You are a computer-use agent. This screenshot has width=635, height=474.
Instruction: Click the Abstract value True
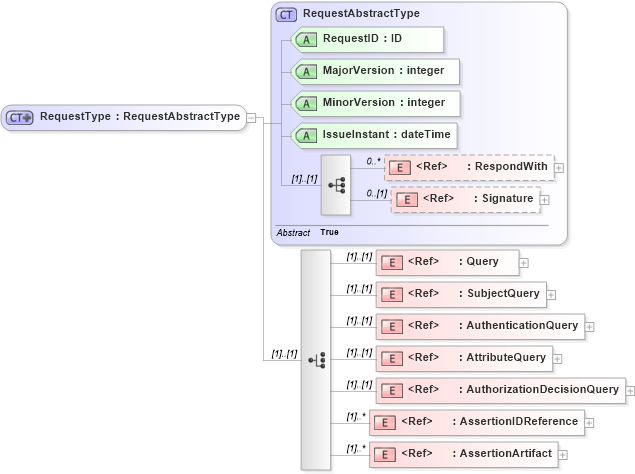(x=329, y=232)
